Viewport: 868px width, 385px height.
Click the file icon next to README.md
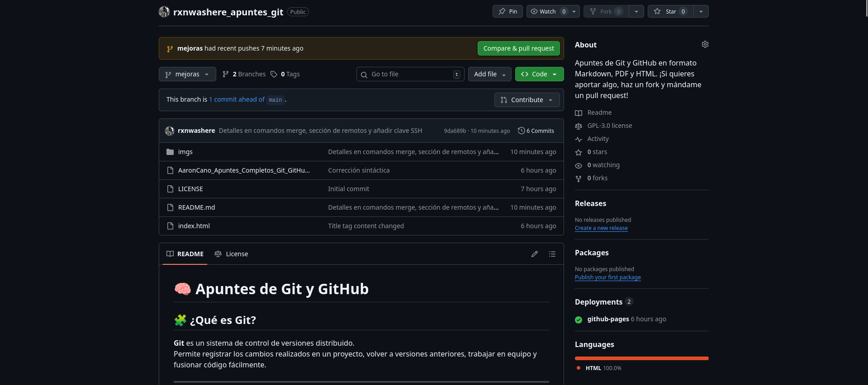170,207
